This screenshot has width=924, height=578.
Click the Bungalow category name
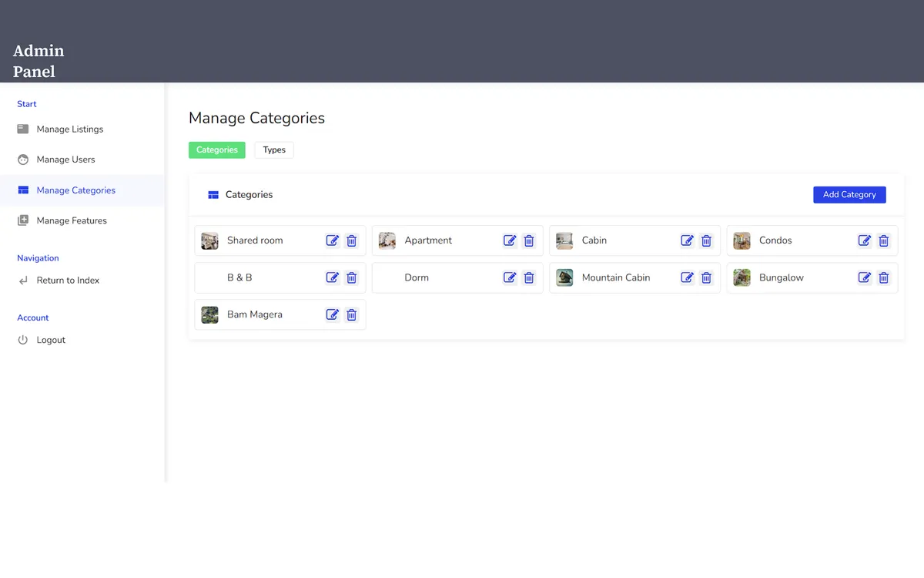782,277
